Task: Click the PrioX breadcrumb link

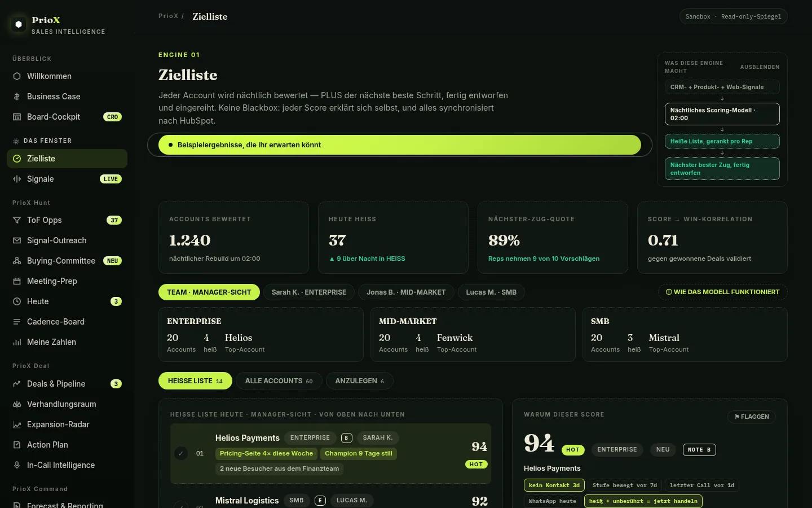Action: pos(168,16)
